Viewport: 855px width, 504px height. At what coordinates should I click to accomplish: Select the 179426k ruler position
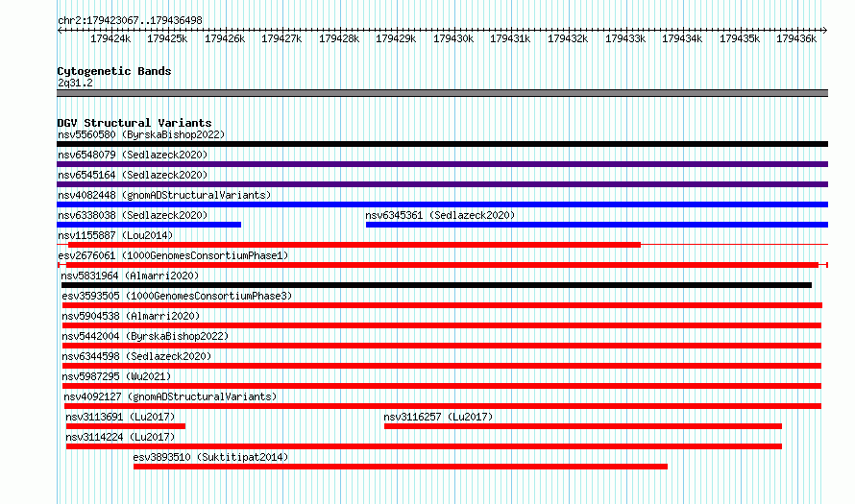point(225,38)
